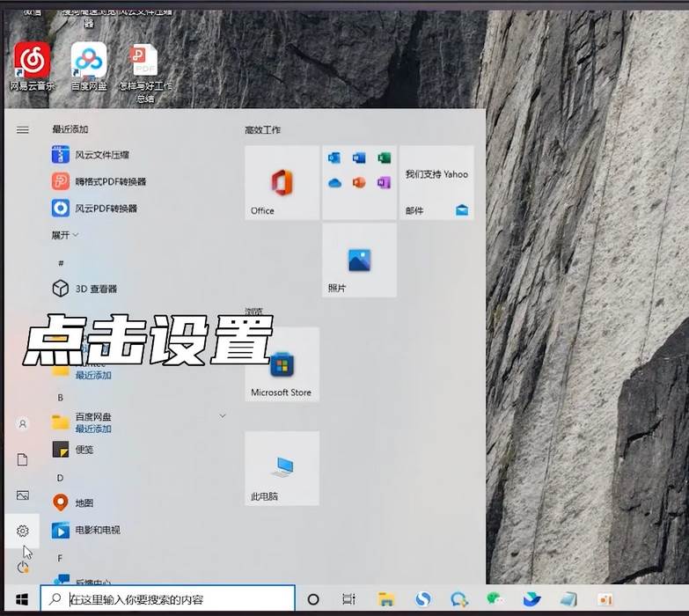
Task: Open 百度网盘 desktop shortcut
Action: pyautogui.click(x=89, y=66)
